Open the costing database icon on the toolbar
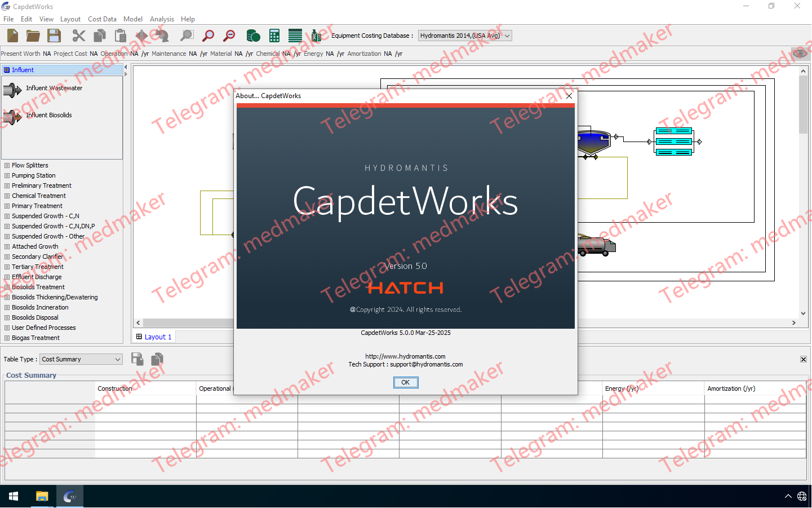Viewport: 812px width, 508px height. [253, 35]
